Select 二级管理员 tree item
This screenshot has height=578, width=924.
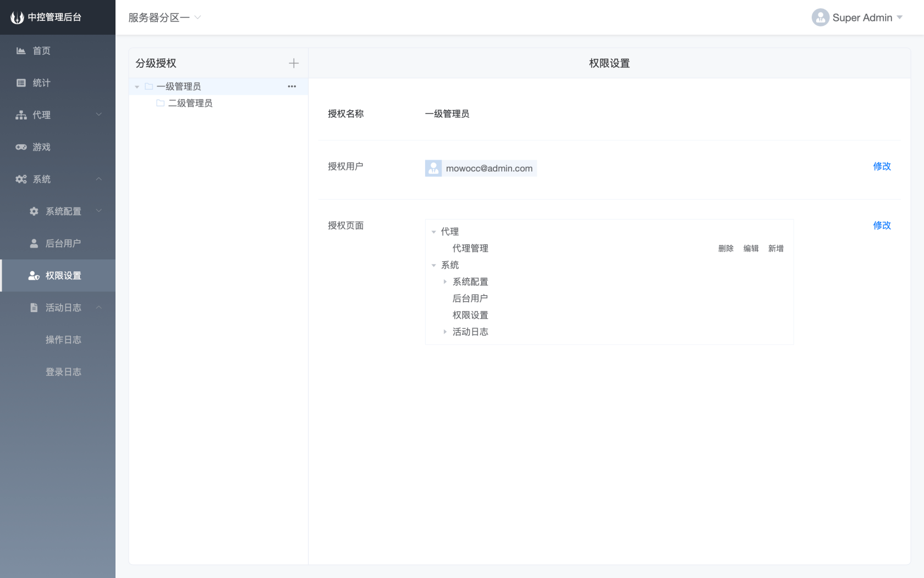(x=218, y=103)
